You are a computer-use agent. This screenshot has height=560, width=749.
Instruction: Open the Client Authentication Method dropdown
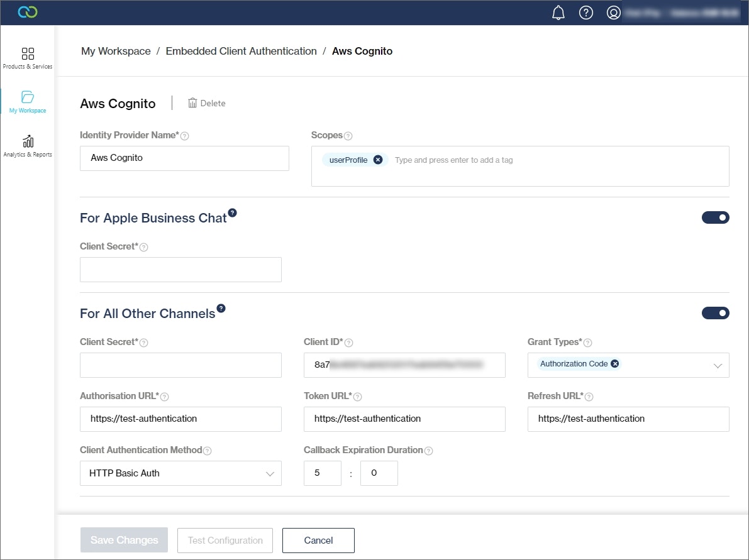pos(180,473)
